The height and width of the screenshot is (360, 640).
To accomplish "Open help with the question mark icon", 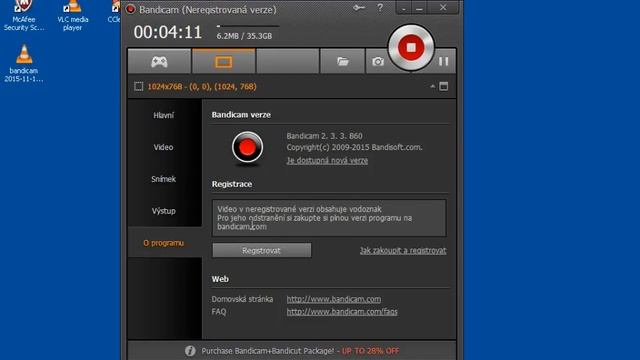I will (380, 8).
